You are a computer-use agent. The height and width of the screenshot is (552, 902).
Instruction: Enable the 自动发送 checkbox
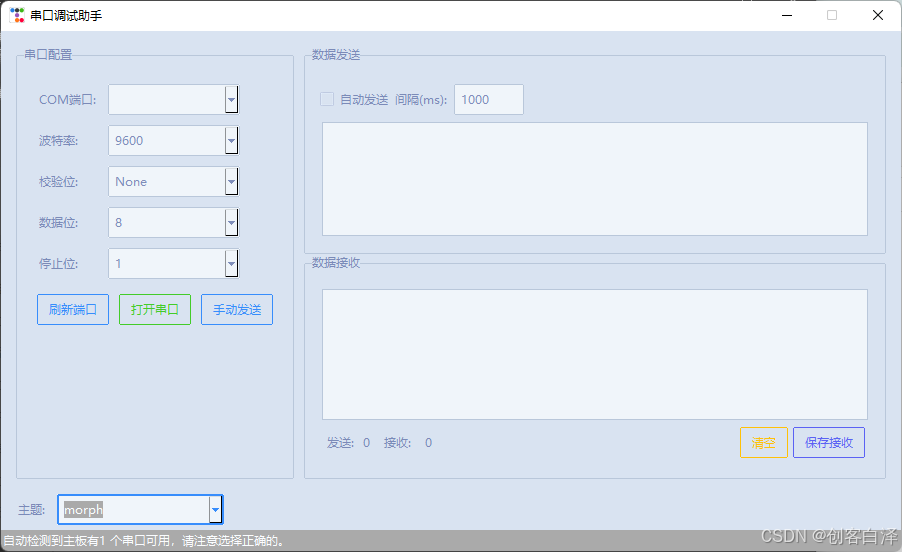pos(327,99)
